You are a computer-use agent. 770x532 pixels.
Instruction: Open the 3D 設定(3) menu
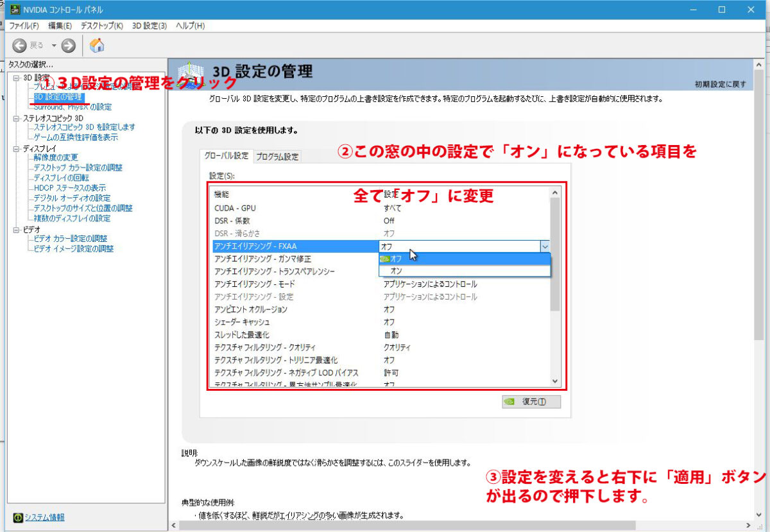pos(149,26)
